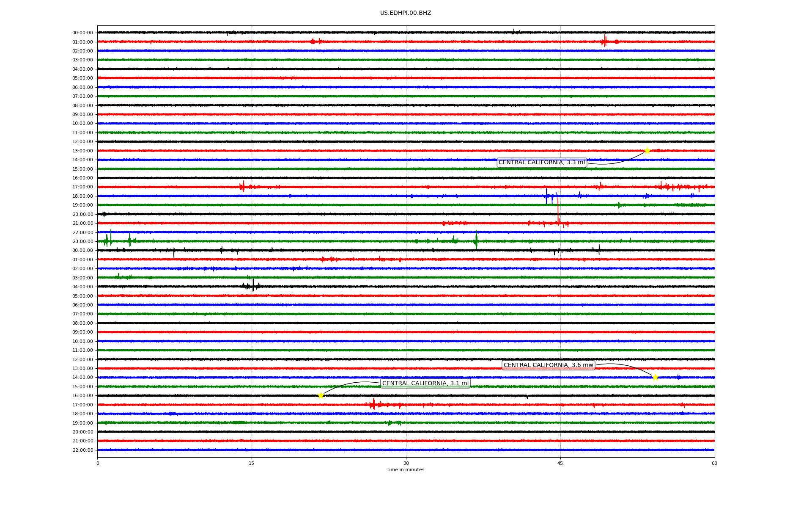The image size is (812, 508).
Task: Click the time in minutes axis label
Action: tap(406, 470)
